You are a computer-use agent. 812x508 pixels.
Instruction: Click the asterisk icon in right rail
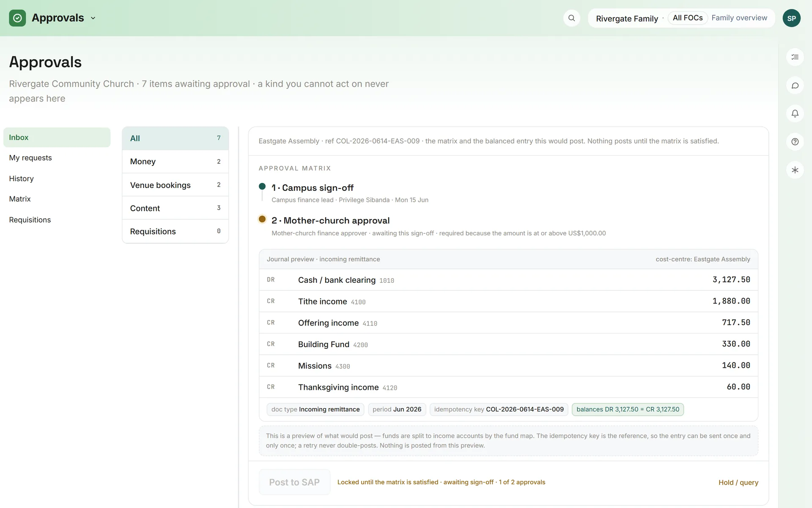(795, 170)
